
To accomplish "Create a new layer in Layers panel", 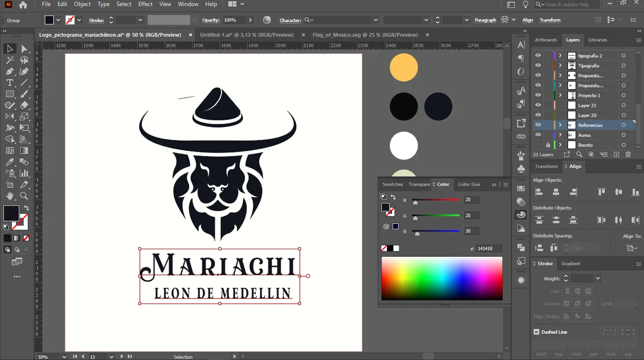I will pos(615,155).
